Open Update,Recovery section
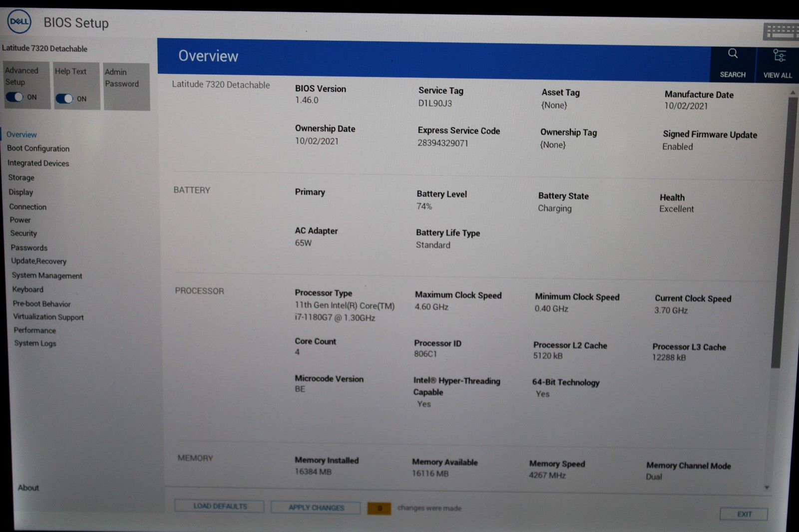This screenshot has width=799, height=532. pos(39,261)
